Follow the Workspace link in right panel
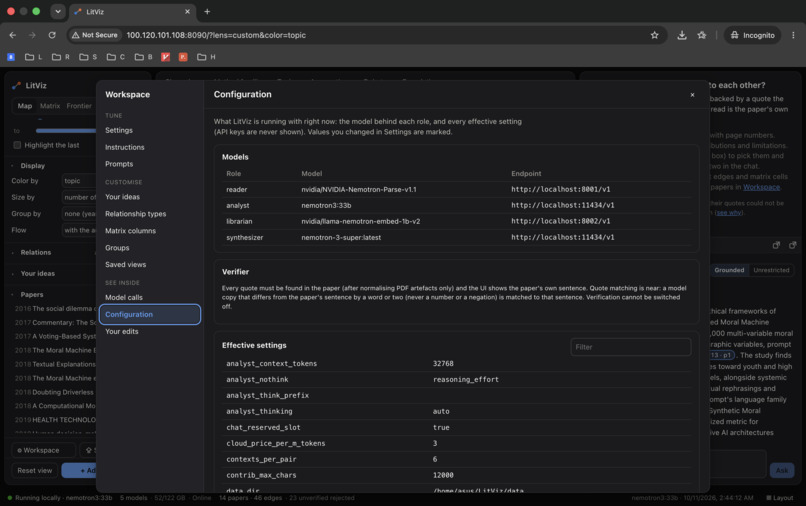 point(761,187)
